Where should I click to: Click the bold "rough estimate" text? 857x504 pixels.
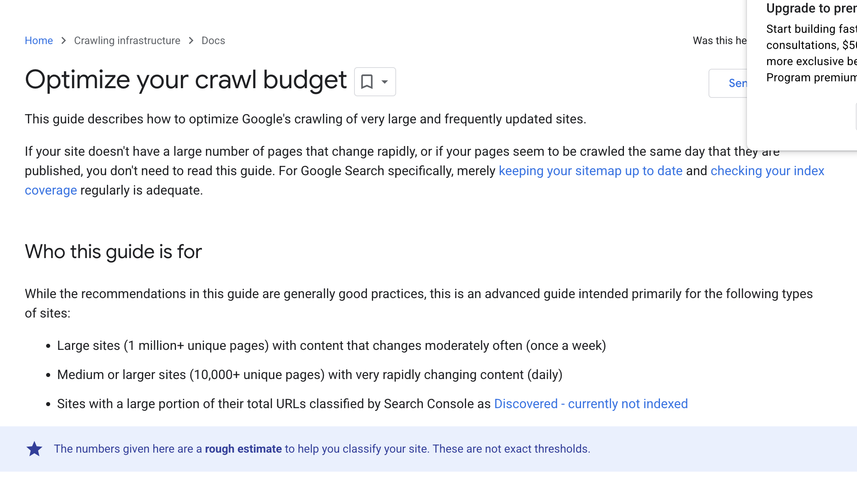[x=243, y=449]
